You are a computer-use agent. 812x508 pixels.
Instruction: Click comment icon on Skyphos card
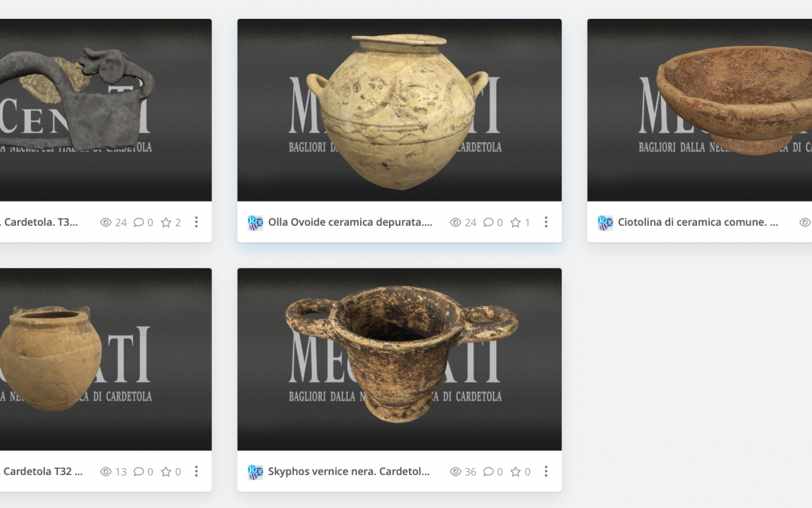pos(489,472)
